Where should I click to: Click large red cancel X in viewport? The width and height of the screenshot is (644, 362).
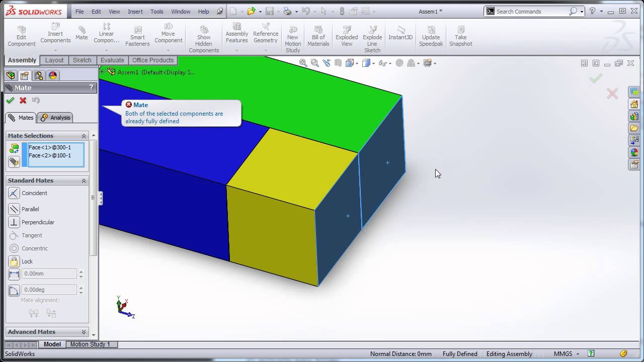pyautogui.click(x=612, y=94)
